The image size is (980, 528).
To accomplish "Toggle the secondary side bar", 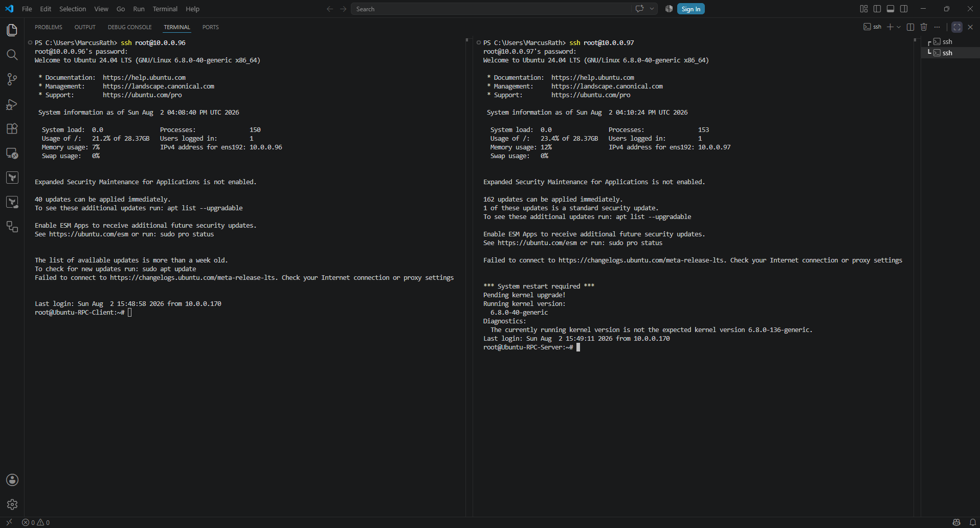I will (x=904, y=9).
